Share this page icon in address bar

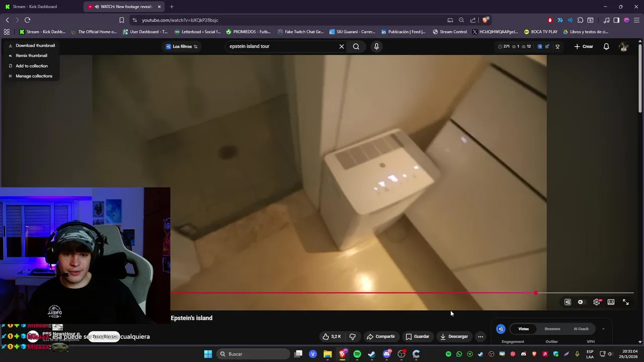(473, 20)
